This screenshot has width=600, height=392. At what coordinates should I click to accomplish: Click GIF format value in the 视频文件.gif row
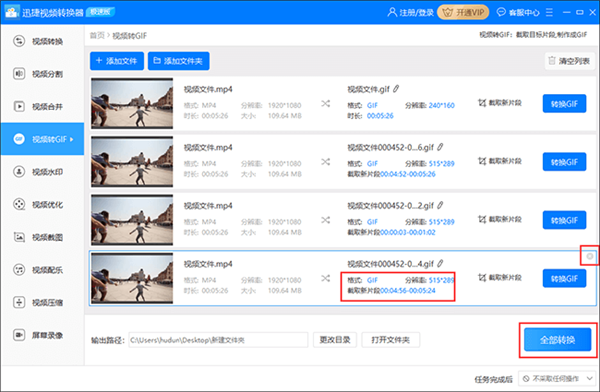point(372,105)
